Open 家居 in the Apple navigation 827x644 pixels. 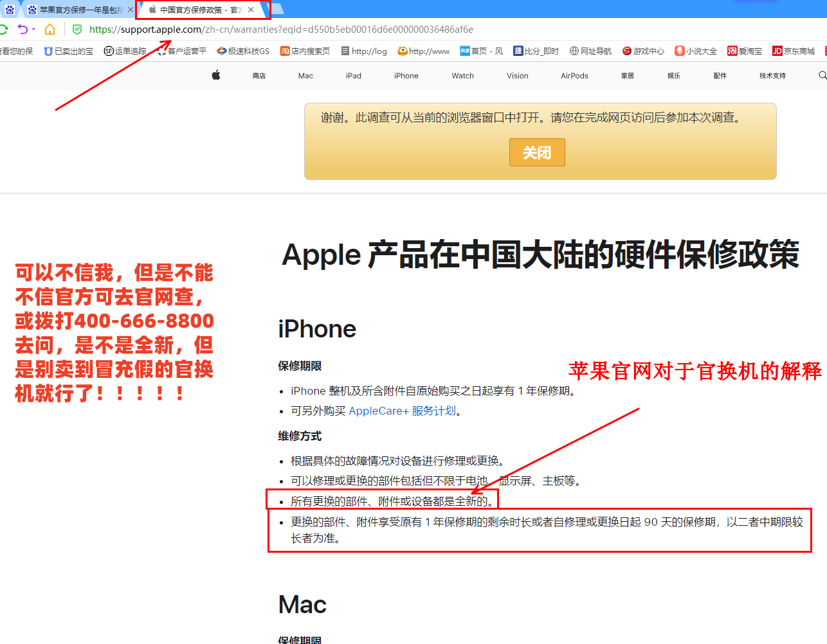[x=628, y=76]
